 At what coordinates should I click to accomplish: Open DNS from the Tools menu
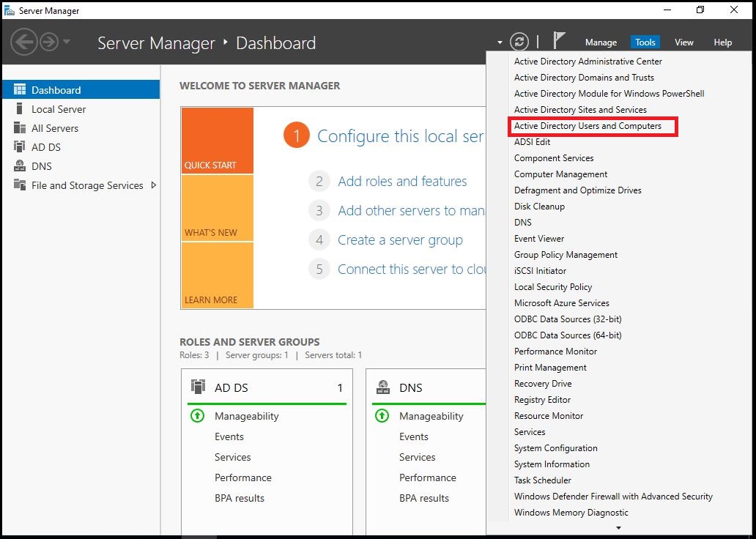(522, 222)
